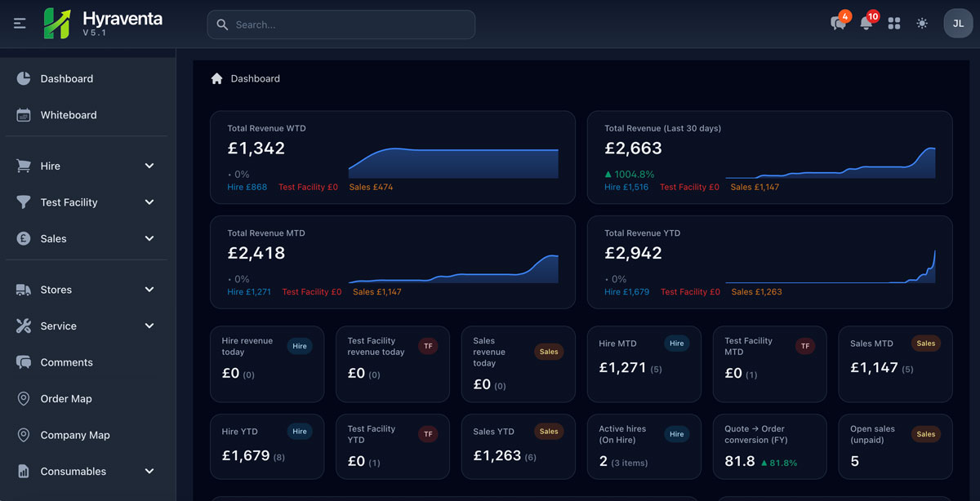Click Sales £474 in WTD card
The height and width of the screenshot is (501, 980).
[x=371, y=187]
